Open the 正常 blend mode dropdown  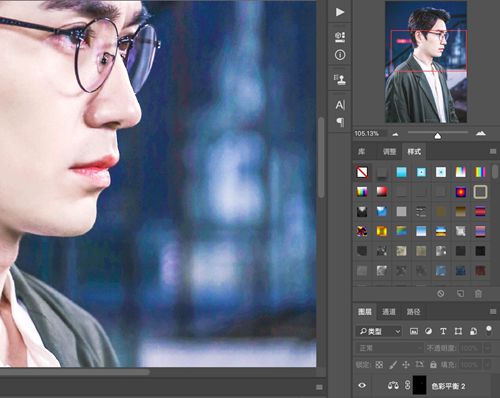[x=390, y=348]
